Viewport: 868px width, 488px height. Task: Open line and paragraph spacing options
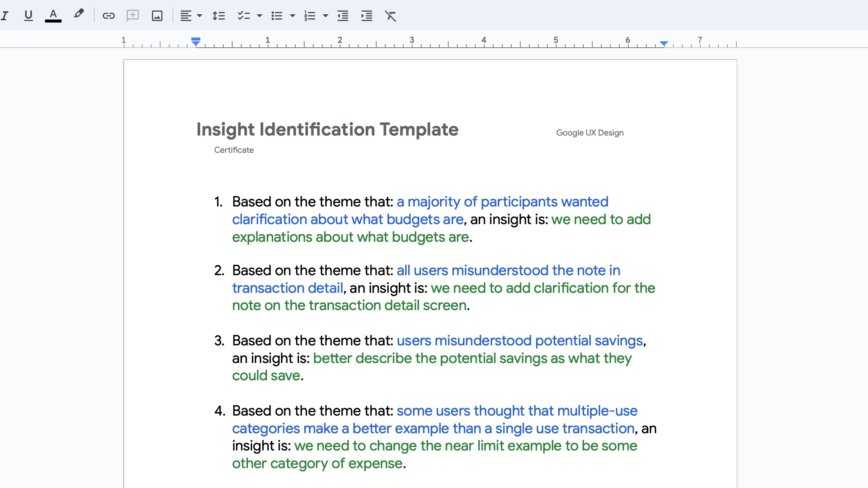tap(219, 16)
